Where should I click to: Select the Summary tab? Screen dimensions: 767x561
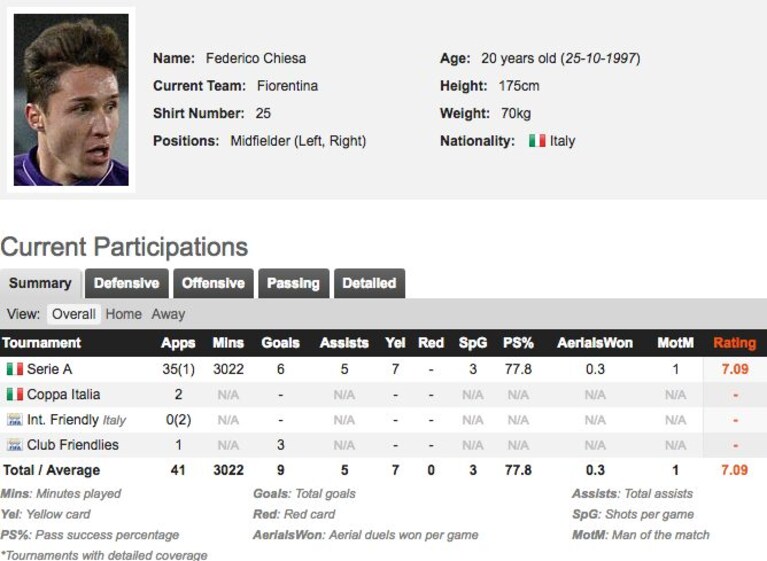[40, 283]
